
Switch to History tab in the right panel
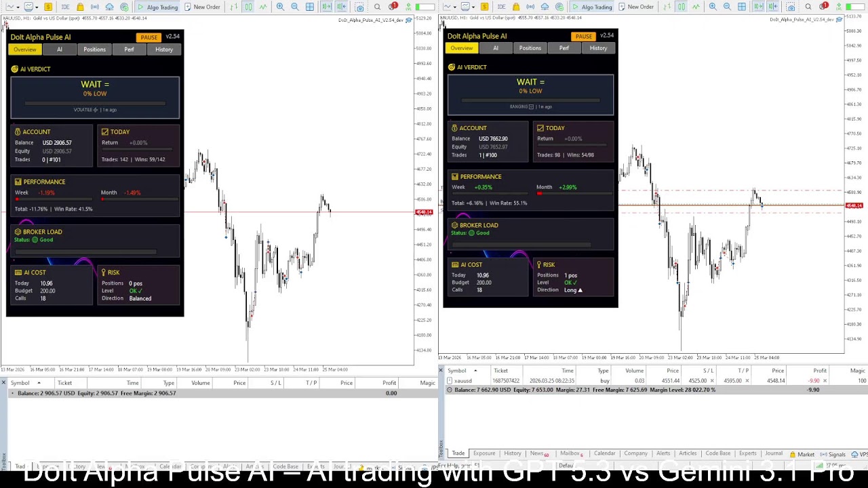[598, 48]
